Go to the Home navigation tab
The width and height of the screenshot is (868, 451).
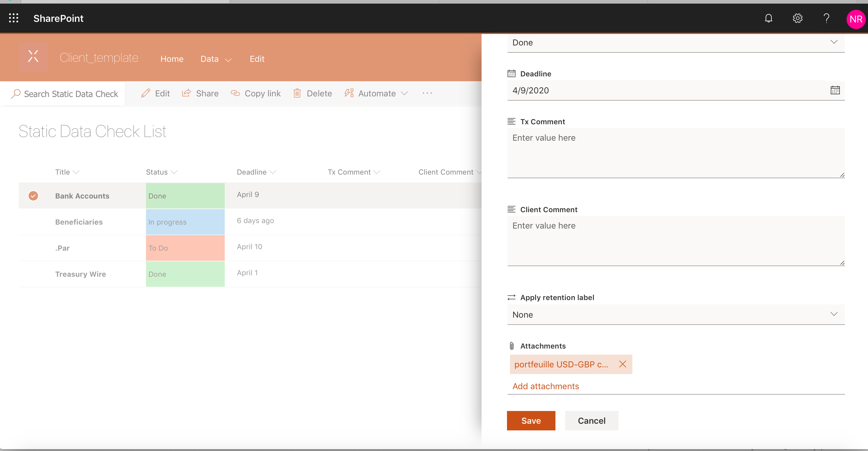tap(172, 59)
